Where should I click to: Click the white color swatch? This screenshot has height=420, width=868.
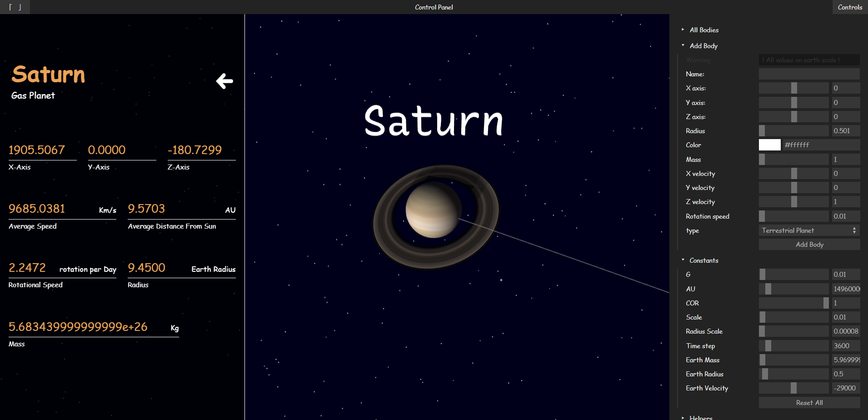click(x=770, y=145)
